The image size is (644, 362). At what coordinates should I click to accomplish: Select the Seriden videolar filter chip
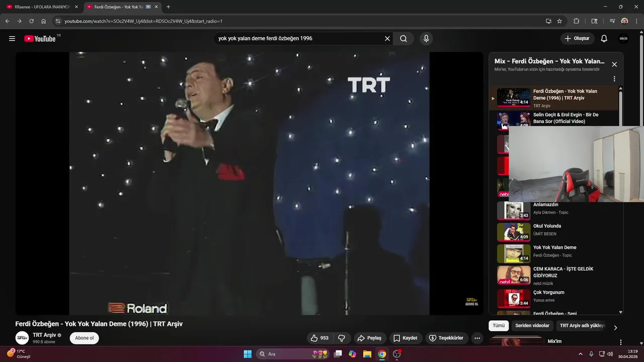click(x=532, y=326)
